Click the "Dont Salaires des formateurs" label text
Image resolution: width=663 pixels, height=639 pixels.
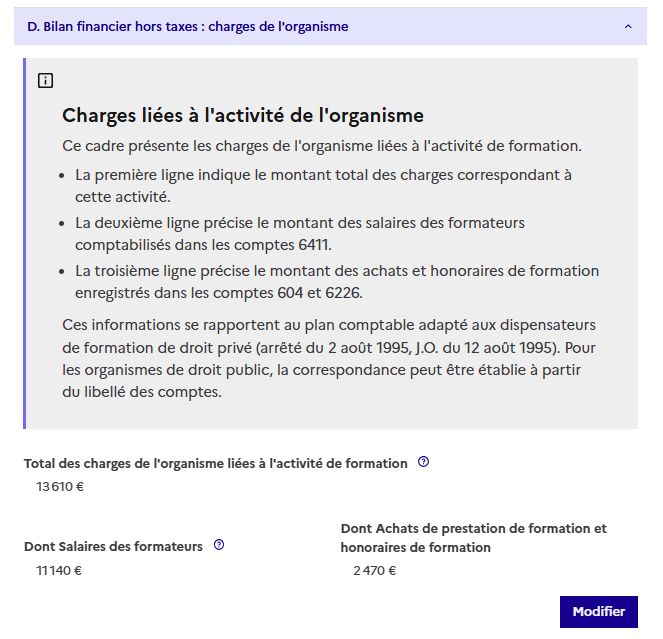pos(113,546)
